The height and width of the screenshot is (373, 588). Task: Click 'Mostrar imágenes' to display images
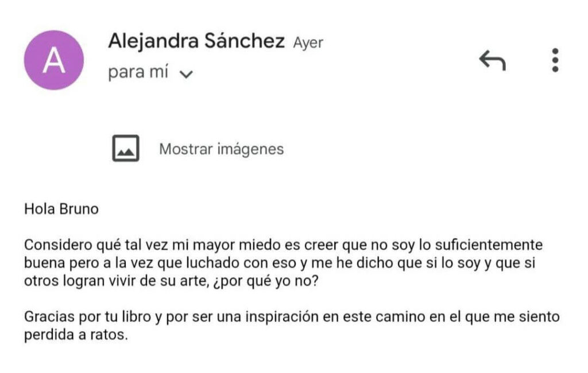221,149
